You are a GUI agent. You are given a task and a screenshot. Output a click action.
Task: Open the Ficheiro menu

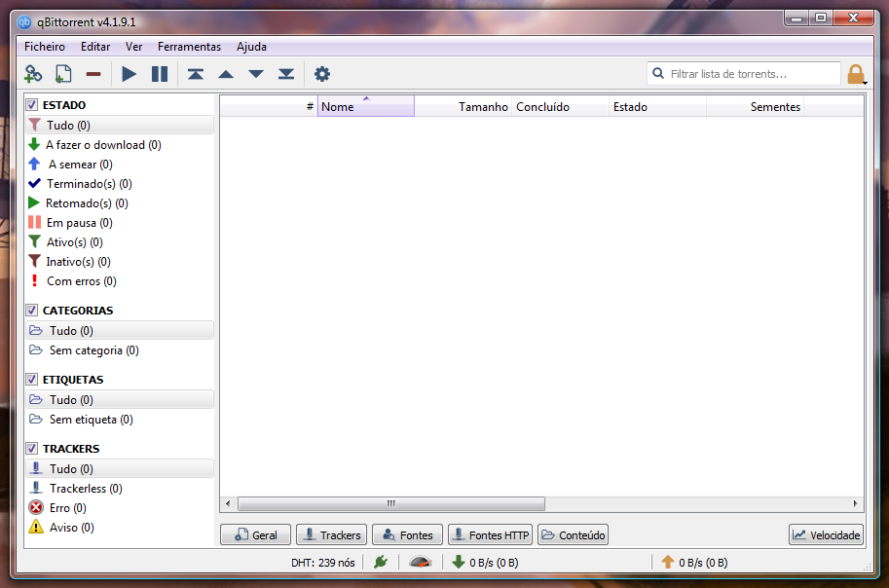(44, 47)
